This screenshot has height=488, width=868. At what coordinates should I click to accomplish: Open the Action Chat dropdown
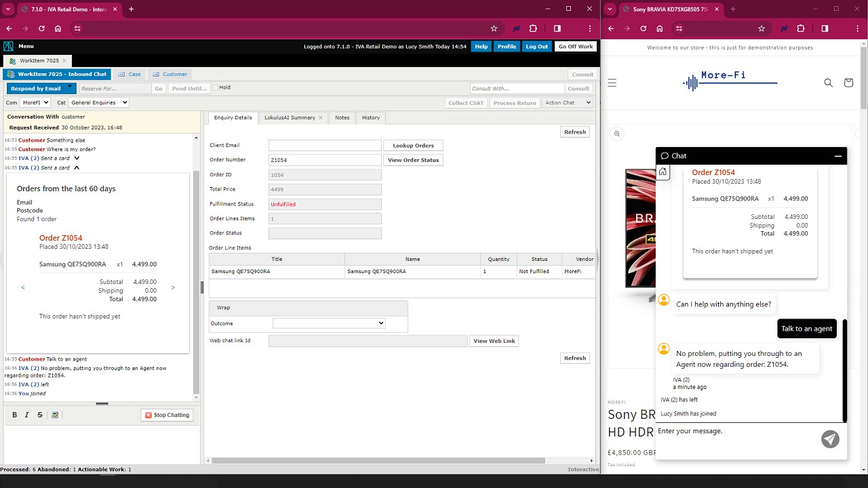point(568,102)
